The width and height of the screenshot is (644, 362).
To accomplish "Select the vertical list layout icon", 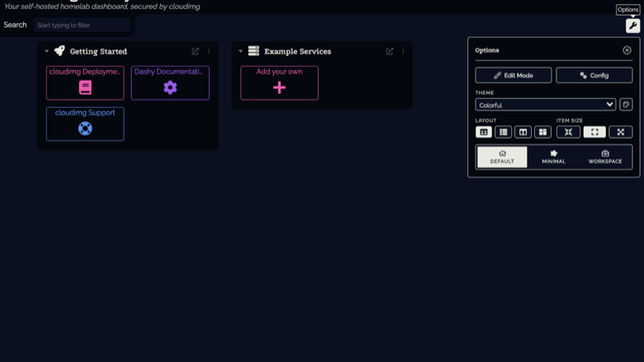I will click(x=503, y=132).
